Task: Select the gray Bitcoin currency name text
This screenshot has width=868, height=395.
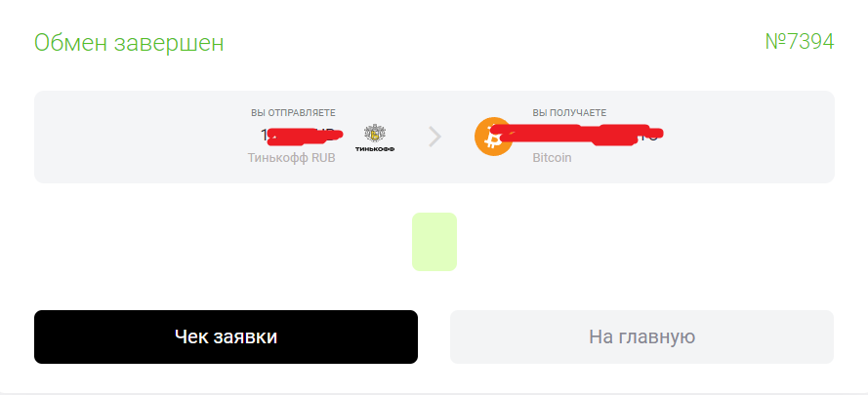Action: (x=552, y=158)
